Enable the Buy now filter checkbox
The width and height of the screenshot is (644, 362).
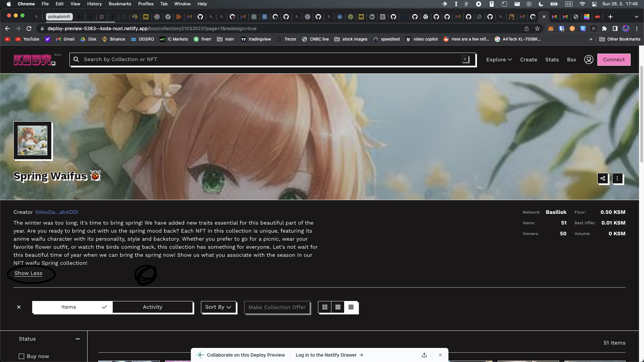(22, 356)
